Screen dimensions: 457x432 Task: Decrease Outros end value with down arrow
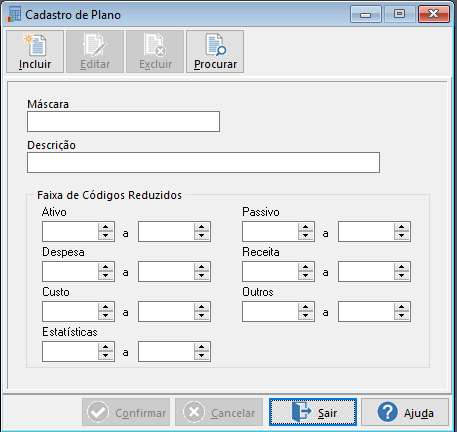tap(402, 316)
